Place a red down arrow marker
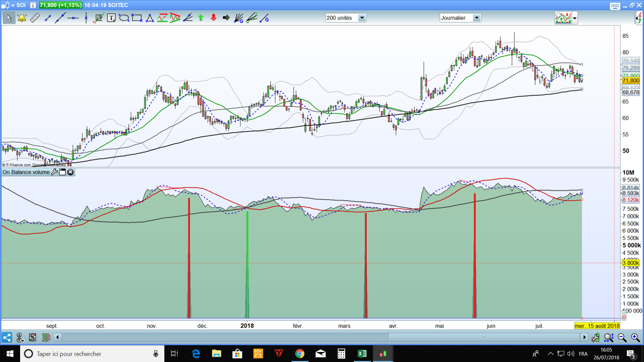The width and height of the screenshot is (644, 362). click(213, 18)
